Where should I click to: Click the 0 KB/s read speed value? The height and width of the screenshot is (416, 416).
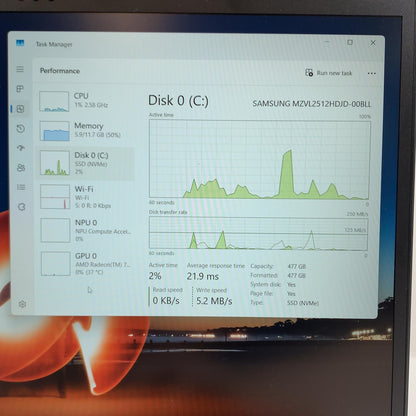pyautogui.click(x=166, y=301)
